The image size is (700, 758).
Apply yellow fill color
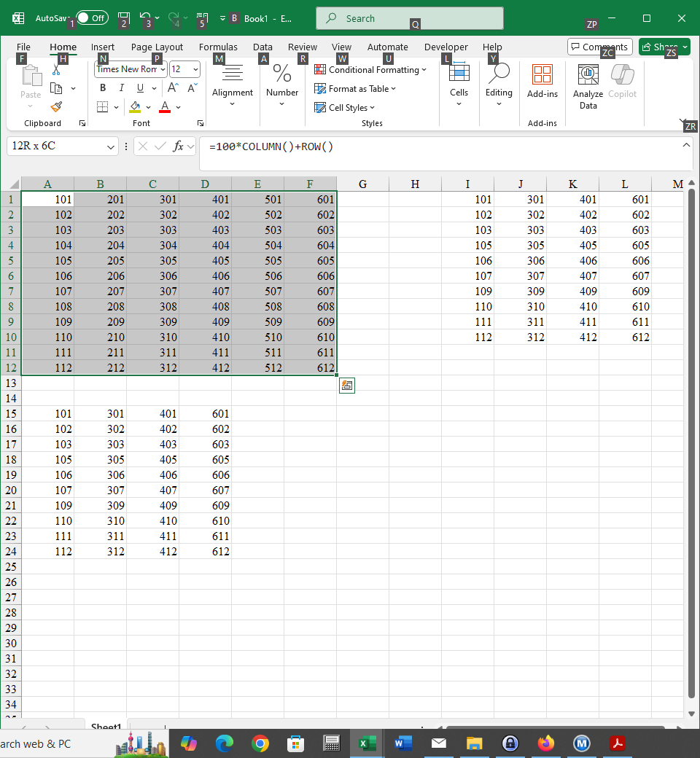(135, 107)
